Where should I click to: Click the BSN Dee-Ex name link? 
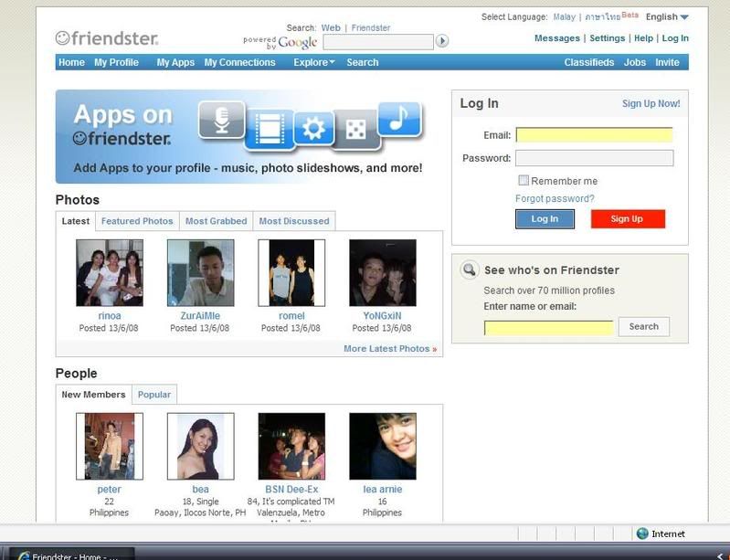(x=291, y=490)
